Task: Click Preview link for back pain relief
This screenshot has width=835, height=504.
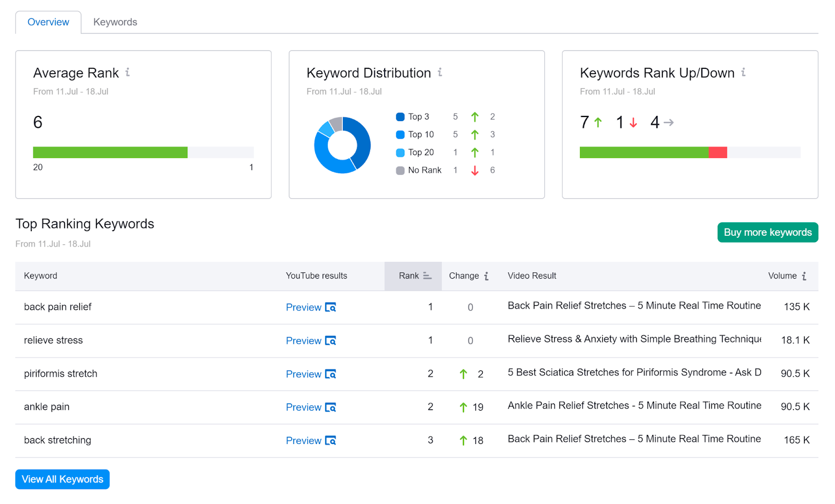Action: pyautogui.click(x=303, y=307)
